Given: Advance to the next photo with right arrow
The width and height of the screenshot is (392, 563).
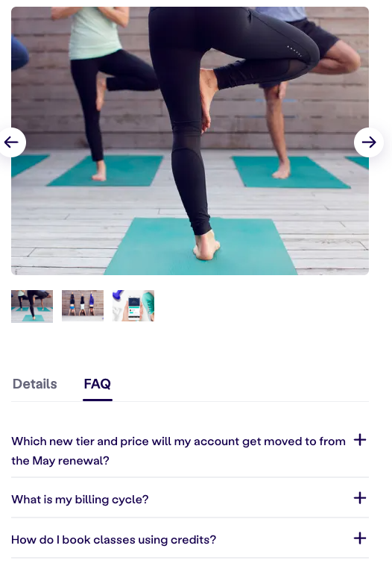Looking at the screenshot, I should point(369,142).
